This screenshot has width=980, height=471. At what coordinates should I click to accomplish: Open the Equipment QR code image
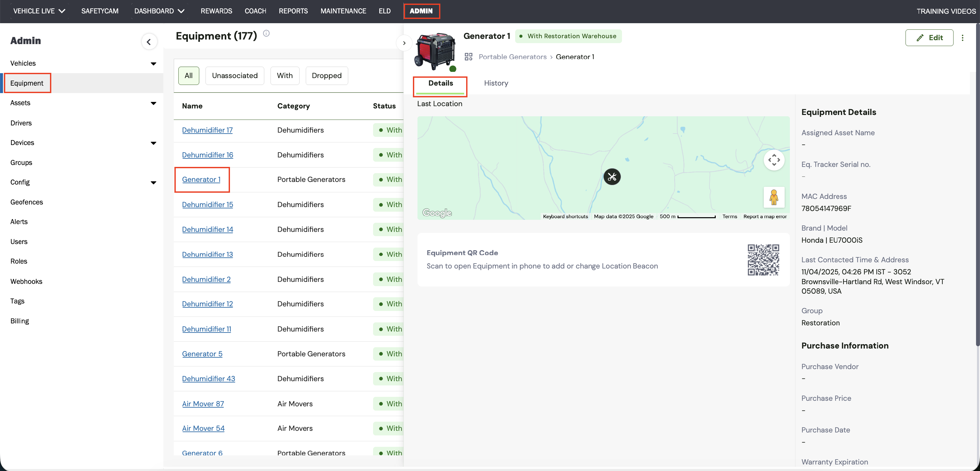[x=763, y=260]
